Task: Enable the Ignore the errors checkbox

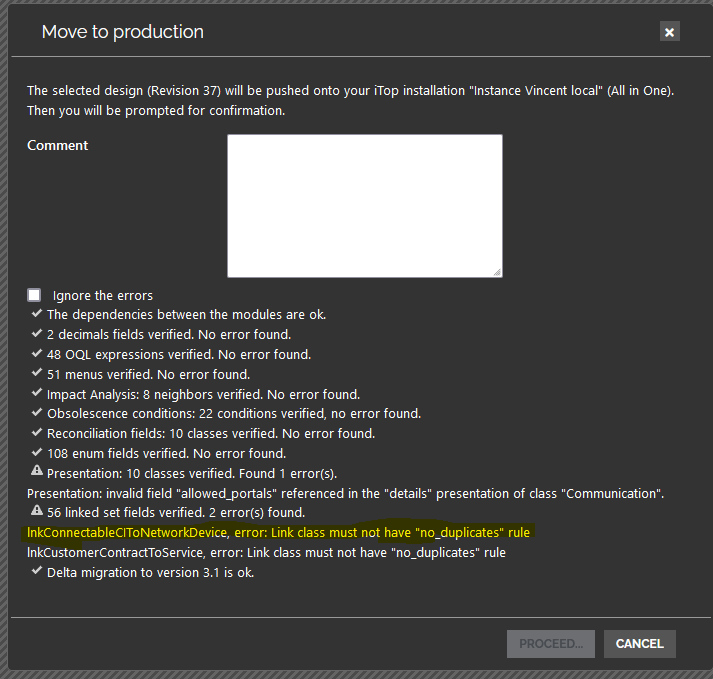Action: 35,295
